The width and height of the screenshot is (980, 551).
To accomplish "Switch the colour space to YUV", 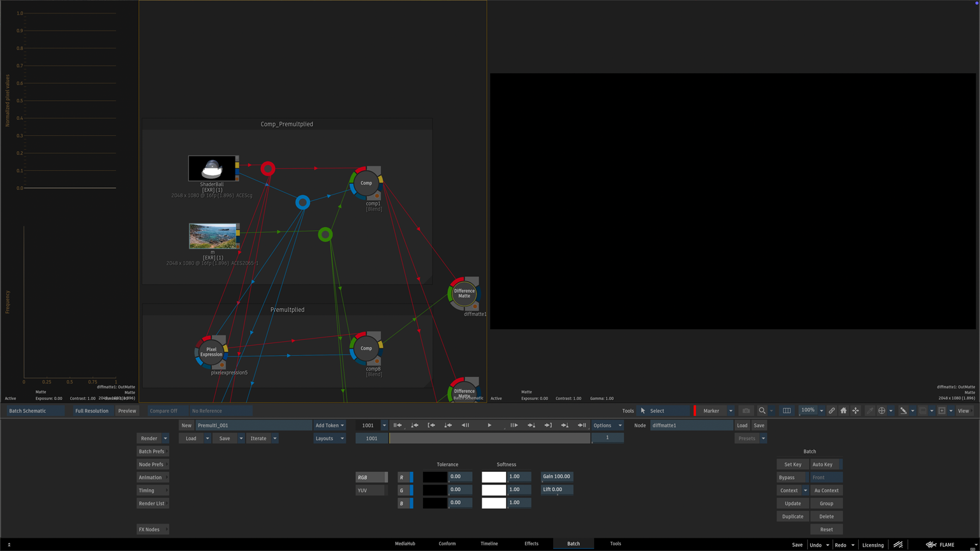I will point(371,490).
